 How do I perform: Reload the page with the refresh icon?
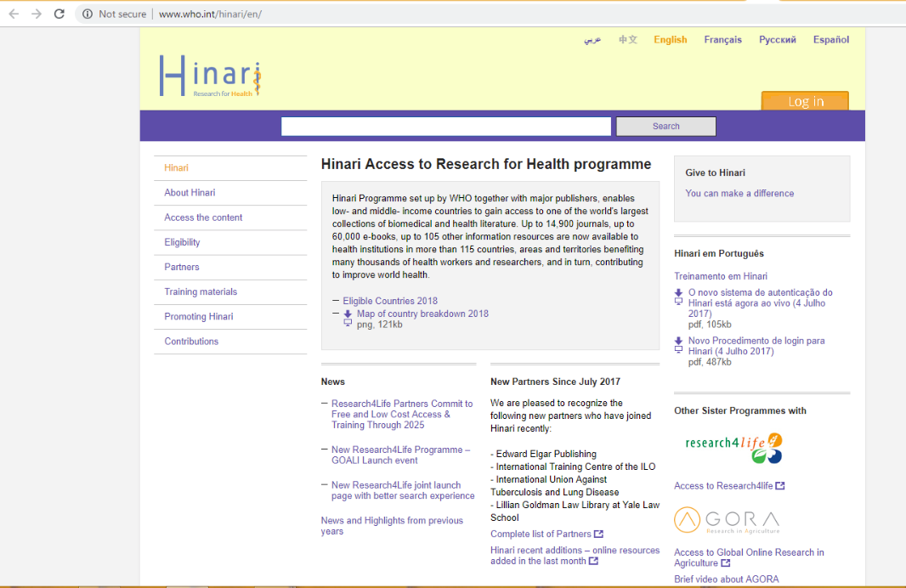[59, 14]
